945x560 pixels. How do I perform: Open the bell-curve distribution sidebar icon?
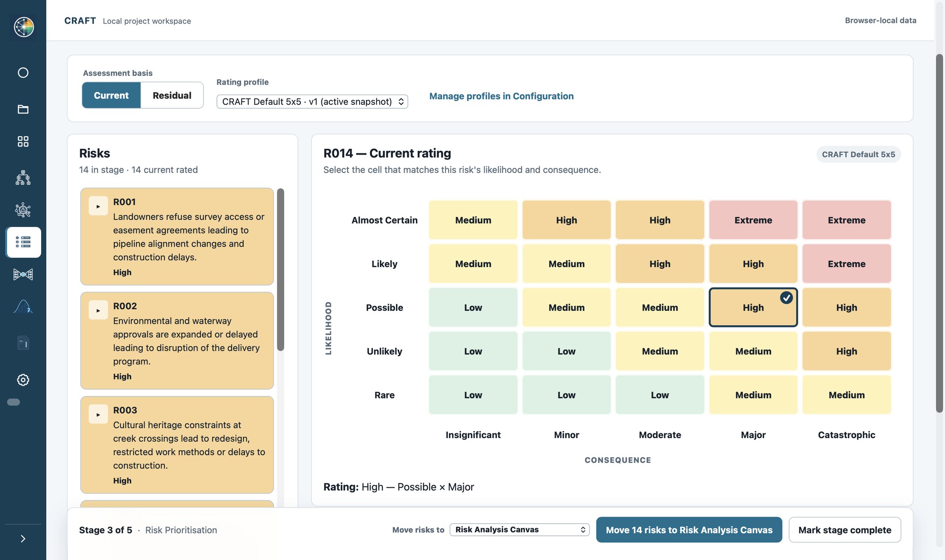[x=23, y=307]
